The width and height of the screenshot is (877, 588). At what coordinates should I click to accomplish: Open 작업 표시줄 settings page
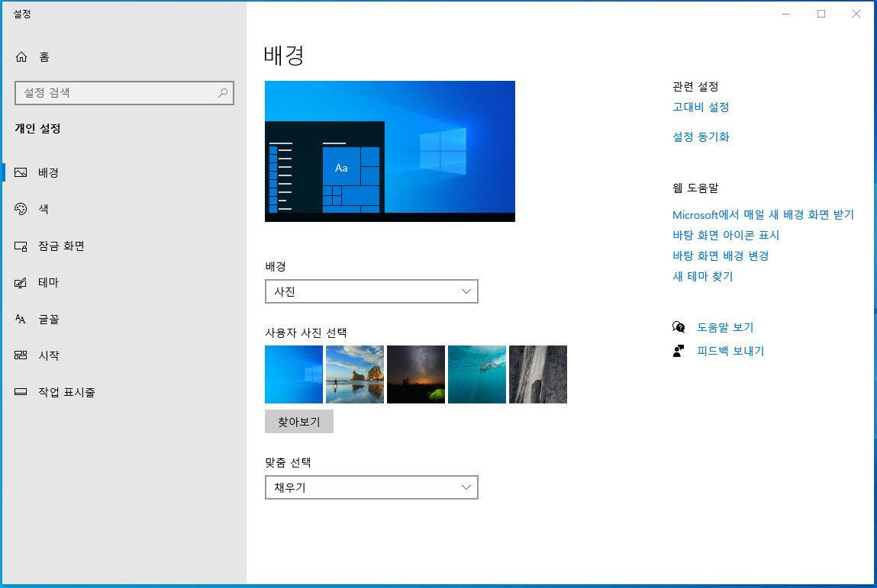coord(66,392)
